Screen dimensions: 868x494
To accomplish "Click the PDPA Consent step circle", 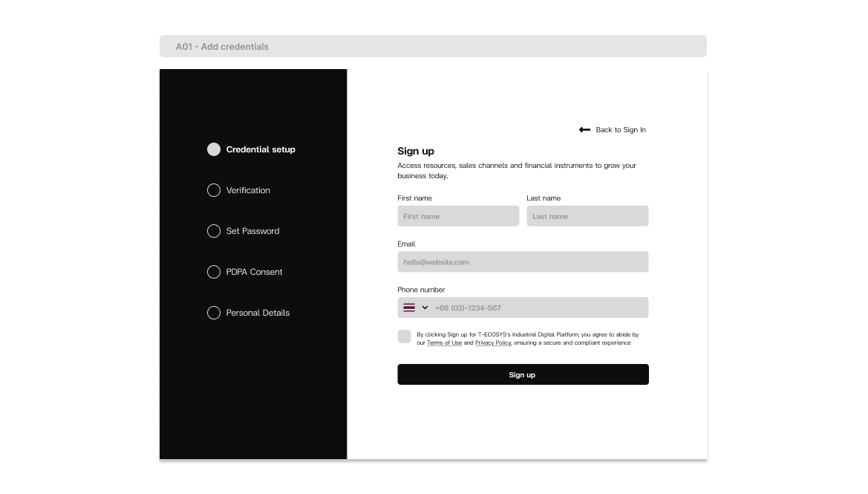I will tap(214, 272).
